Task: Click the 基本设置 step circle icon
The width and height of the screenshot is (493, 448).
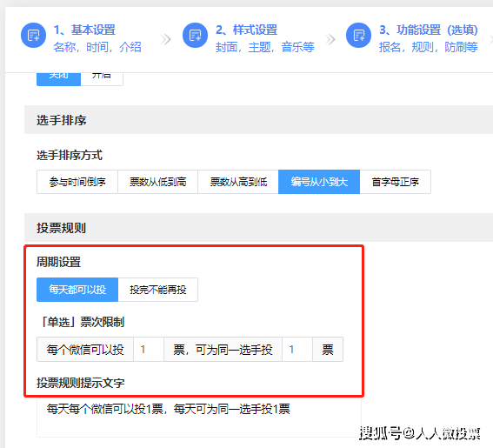Action: coord(33,36)
